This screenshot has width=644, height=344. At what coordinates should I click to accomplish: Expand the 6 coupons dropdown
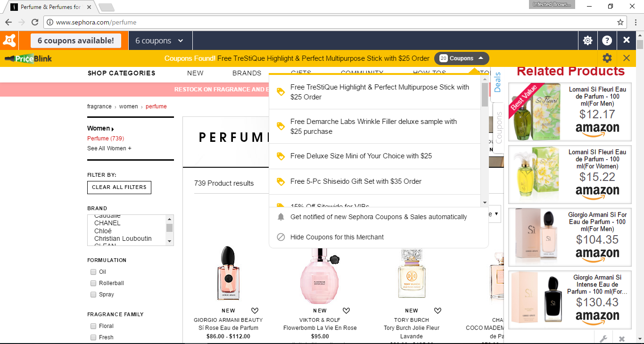(x=160, y=40)
